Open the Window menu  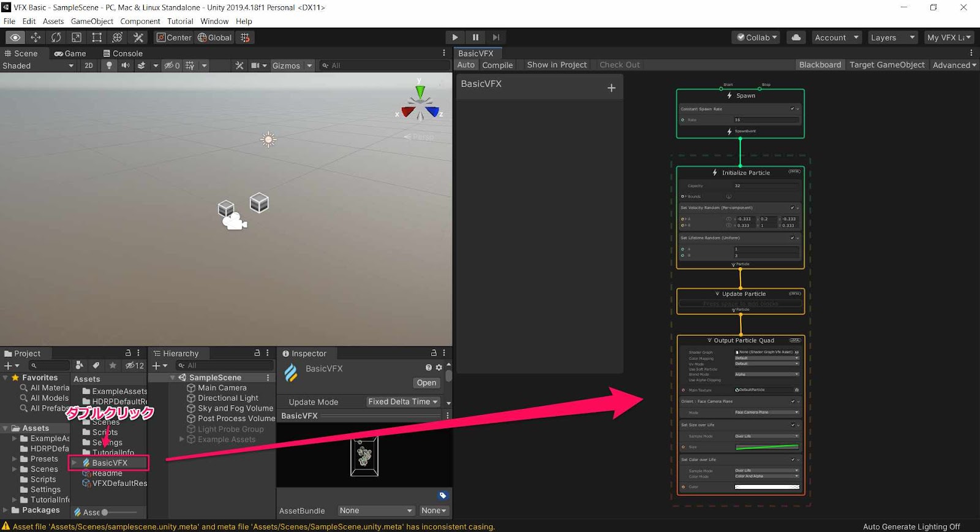click(x=214, y=21)
